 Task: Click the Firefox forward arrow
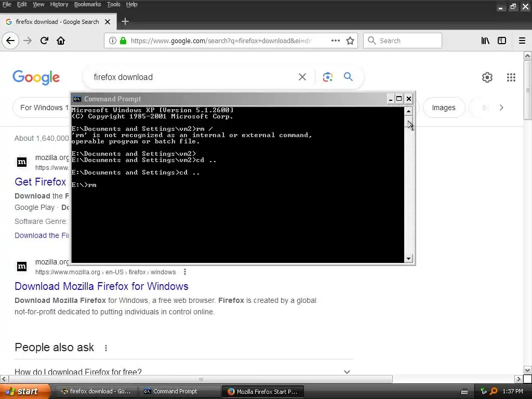click(x=28, y=41)
